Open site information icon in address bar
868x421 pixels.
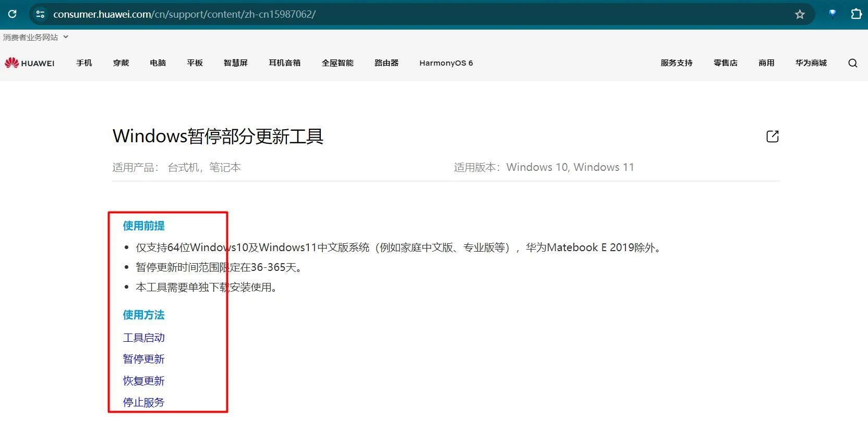point(40,14)
